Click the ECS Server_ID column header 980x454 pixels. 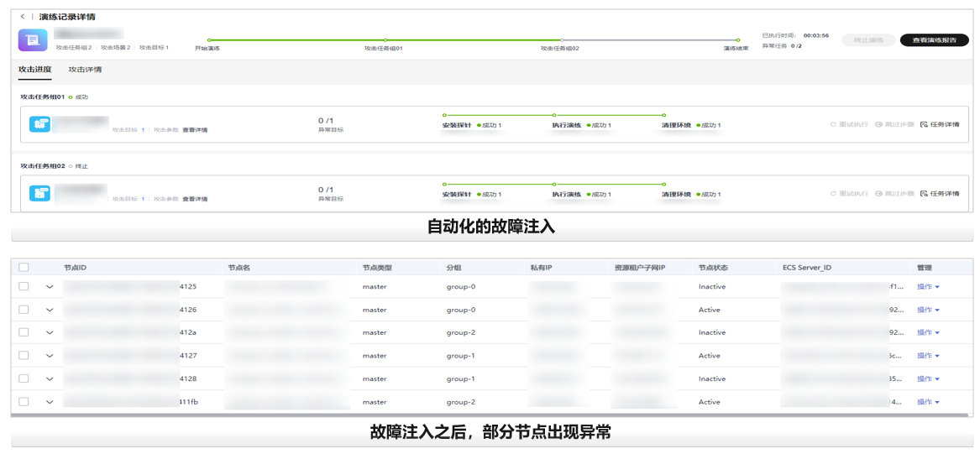point(807,267)
